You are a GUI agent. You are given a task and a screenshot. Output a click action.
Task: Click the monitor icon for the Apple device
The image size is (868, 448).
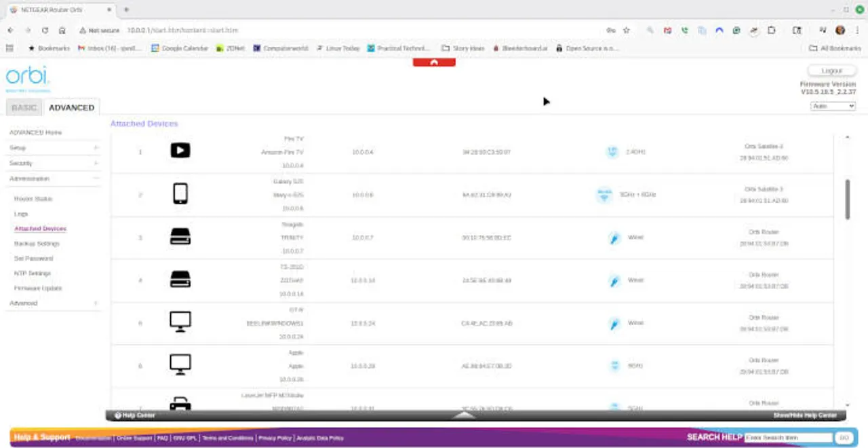coord(180,365)
